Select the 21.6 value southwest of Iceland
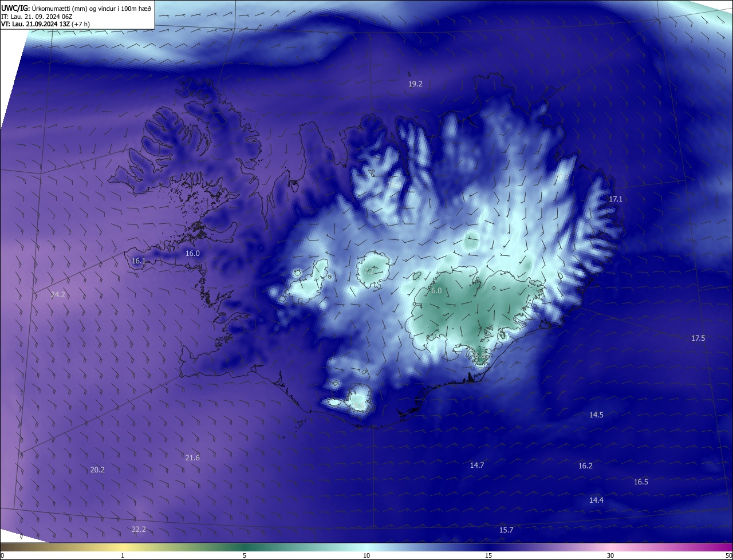 (192, 458)
